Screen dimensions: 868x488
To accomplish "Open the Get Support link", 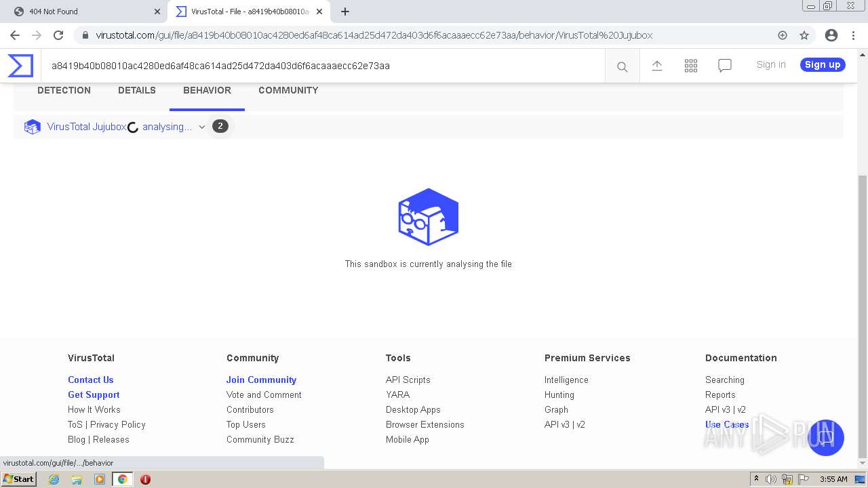I will point(94,394).
